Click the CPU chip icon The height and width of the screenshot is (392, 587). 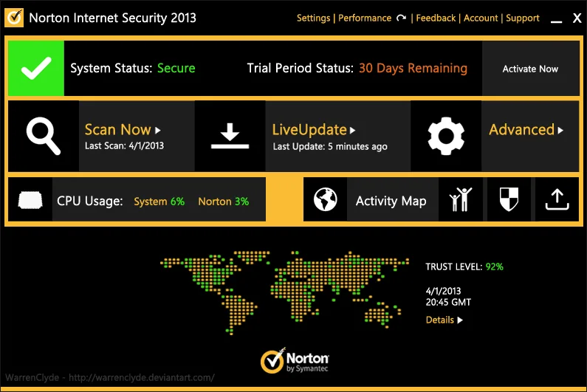click(30, 200)
